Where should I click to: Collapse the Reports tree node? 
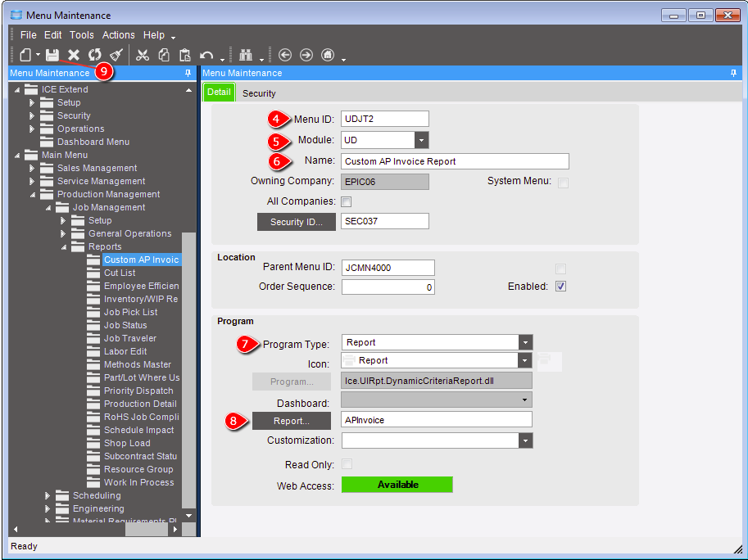coord(64,247)
